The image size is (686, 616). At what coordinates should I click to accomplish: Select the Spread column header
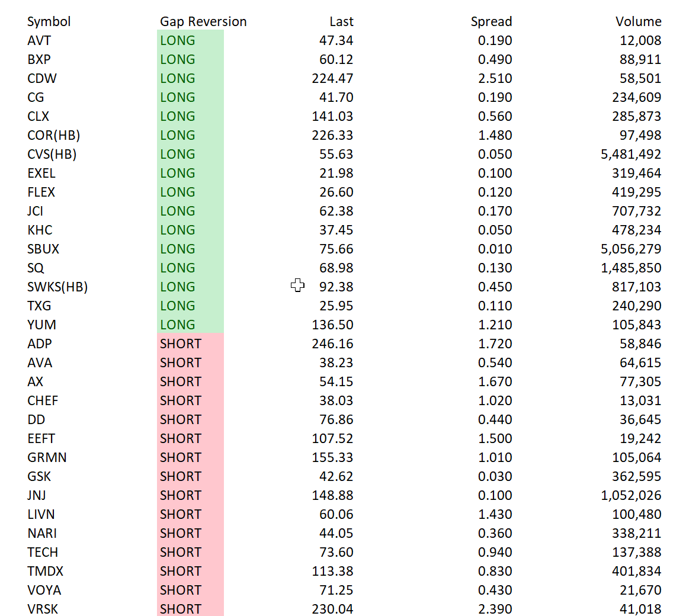click(491, 21)
